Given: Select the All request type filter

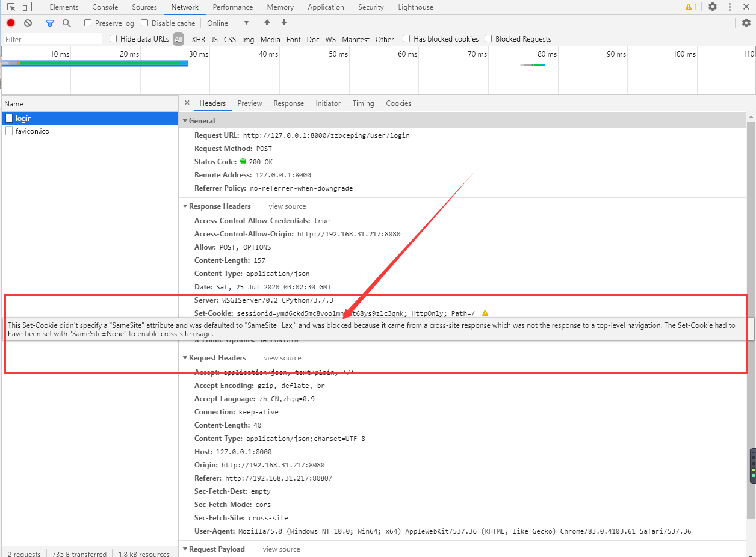Looking at the screenshot, I should click(178, 39).
